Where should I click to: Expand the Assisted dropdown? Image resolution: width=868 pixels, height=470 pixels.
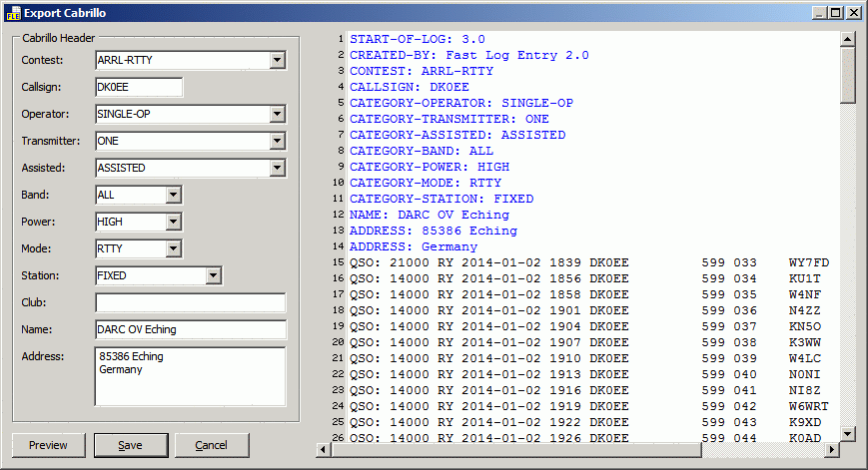pyautogui.click(x=277, y=169)
